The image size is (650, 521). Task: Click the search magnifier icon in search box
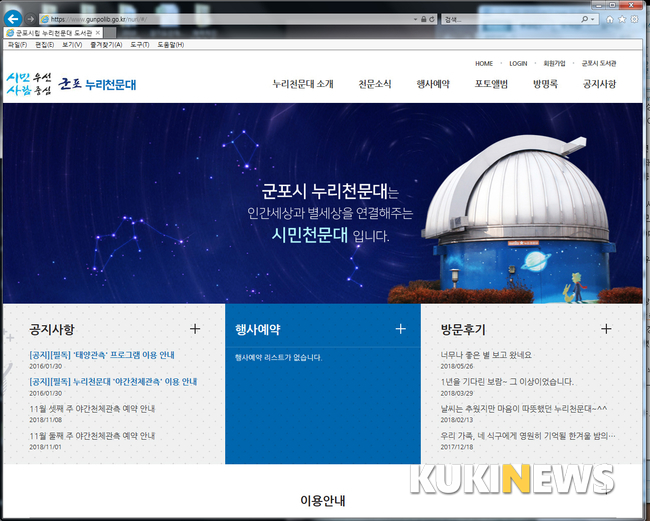point(585,19)
